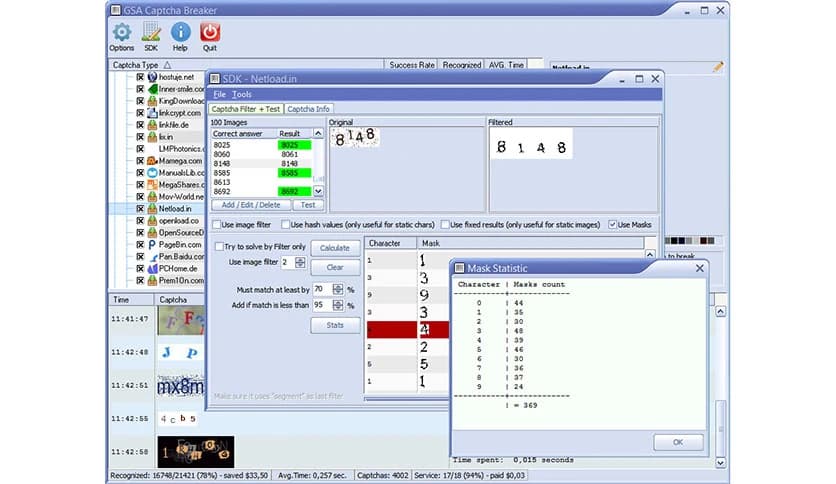The height and width of the screenshot is (484, 836).
Task: Toggle Use hash values checkbox
Action: pyautogui.click(x=286, y=225)
